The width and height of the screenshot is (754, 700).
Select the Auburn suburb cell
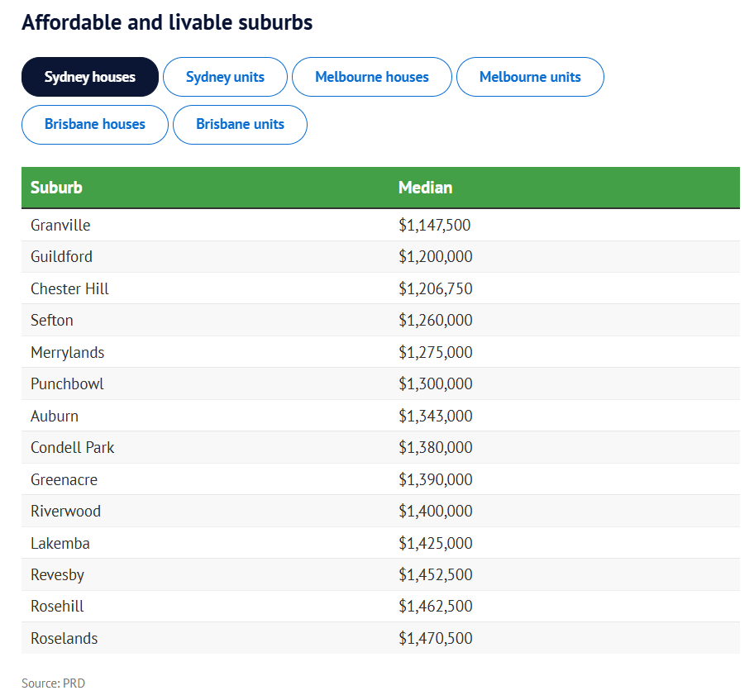[x=55, y=416]
